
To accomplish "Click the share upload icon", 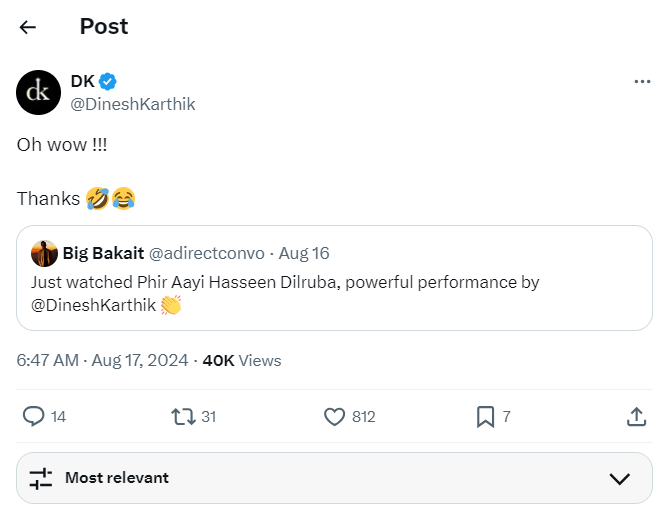I will (x=636, y=416).
